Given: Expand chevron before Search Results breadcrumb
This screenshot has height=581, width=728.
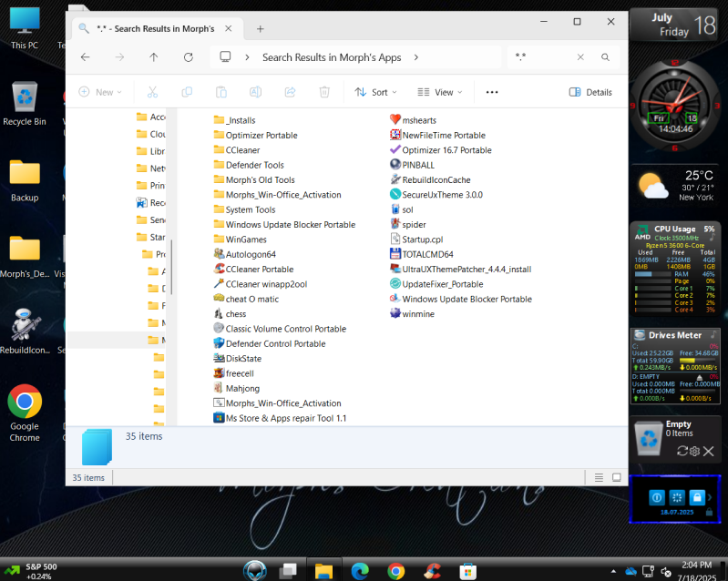Looking at the screenshot, I should (248, 57).
